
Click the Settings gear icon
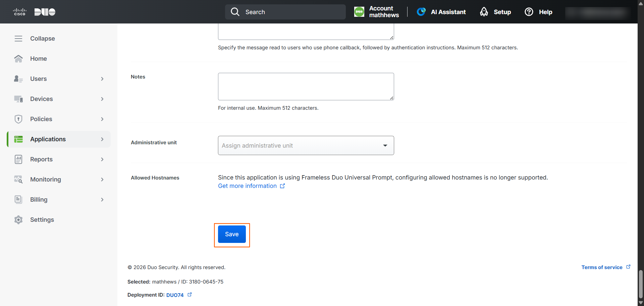[x=18, y=220]
